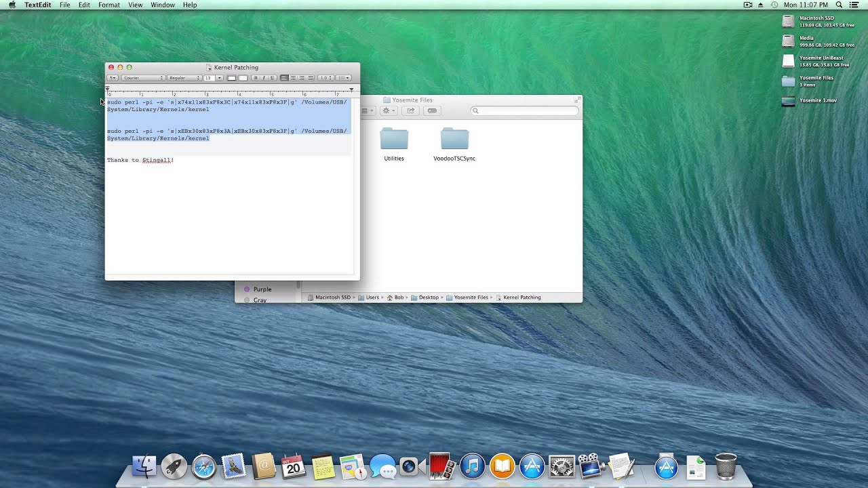This screenshot has height=488, width=868.
Task: Open Finder from the Dock
Action: pyautogui.click(x=144, y=466)
